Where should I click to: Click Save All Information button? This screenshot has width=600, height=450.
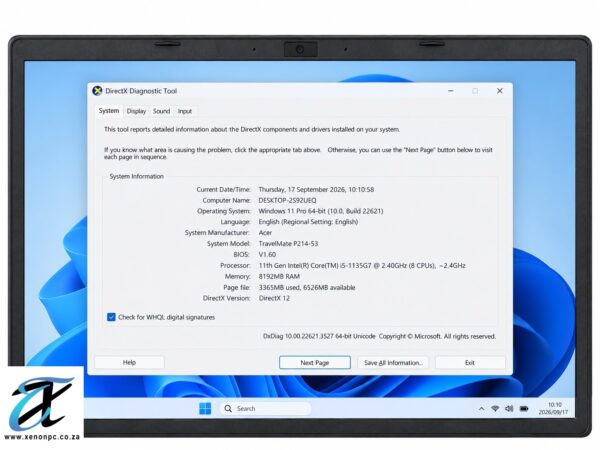(393, 363)
